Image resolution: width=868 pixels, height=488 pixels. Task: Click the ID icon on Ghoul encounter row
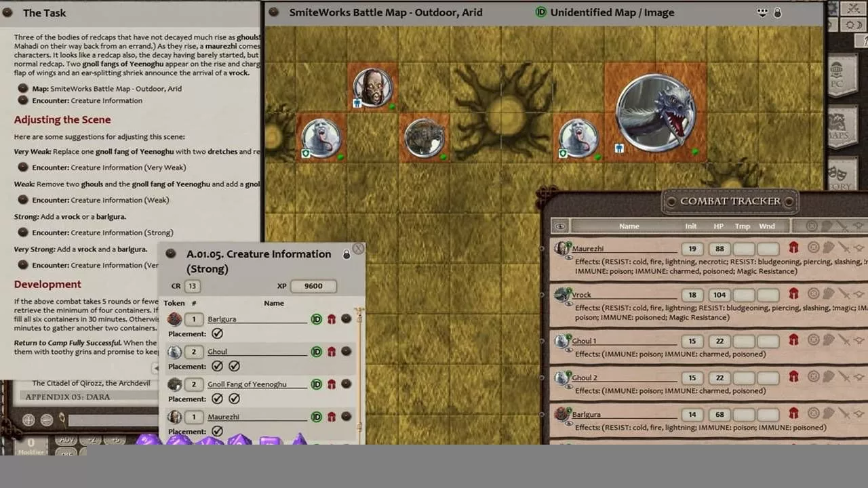(316, 351)
